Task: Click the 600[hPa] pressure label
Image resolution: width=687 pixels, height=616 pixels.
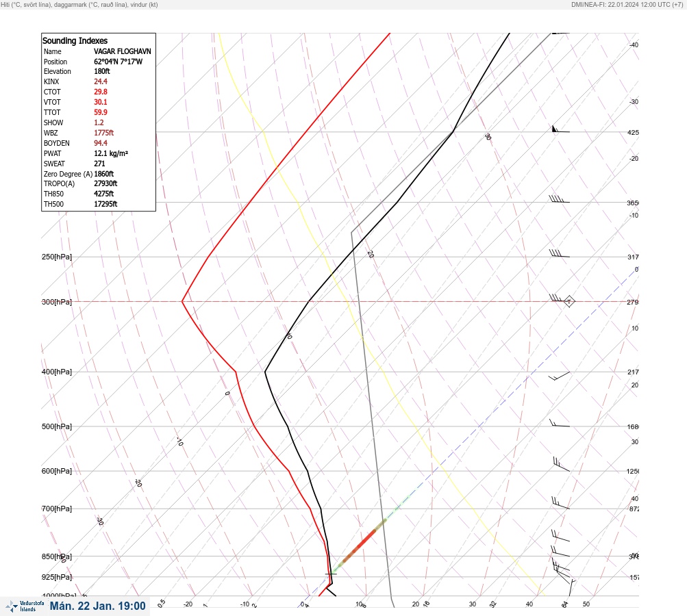Action: 57,471
